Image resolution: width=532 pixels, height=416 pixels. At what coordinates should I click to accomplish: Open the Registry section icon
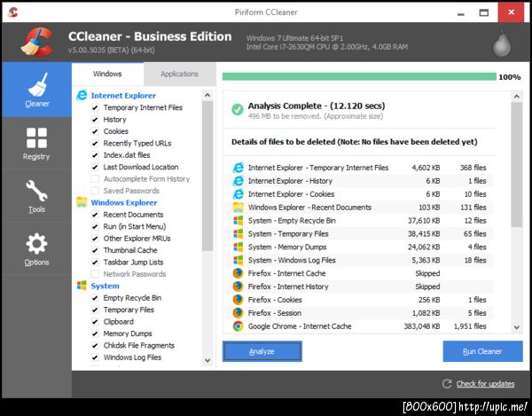(36, 138)
